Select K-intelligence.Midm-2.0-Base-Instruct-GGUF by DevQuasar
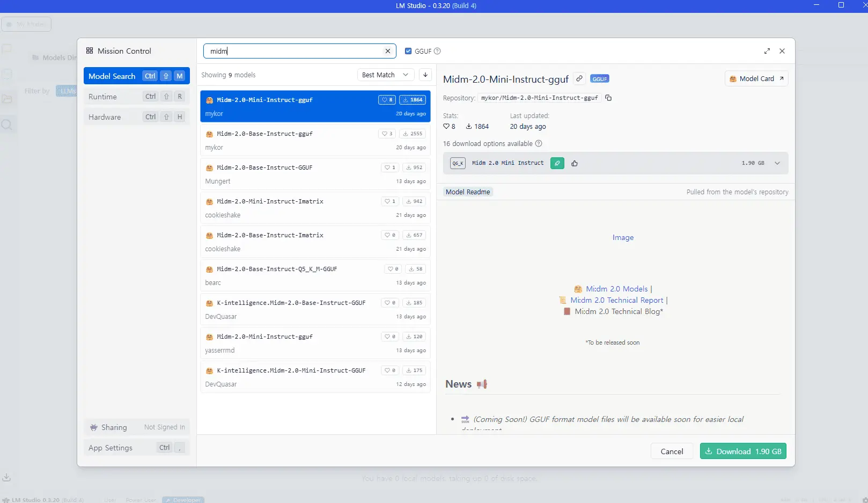The image size is (868, 503). pos(315,309)
